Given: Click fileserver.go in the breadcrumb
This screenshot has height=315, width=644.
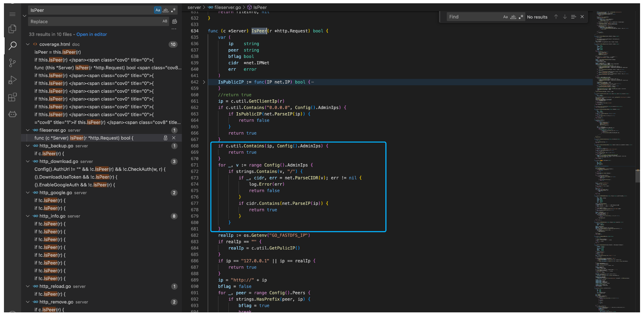Looking at the screenshot, I should 227,7.
